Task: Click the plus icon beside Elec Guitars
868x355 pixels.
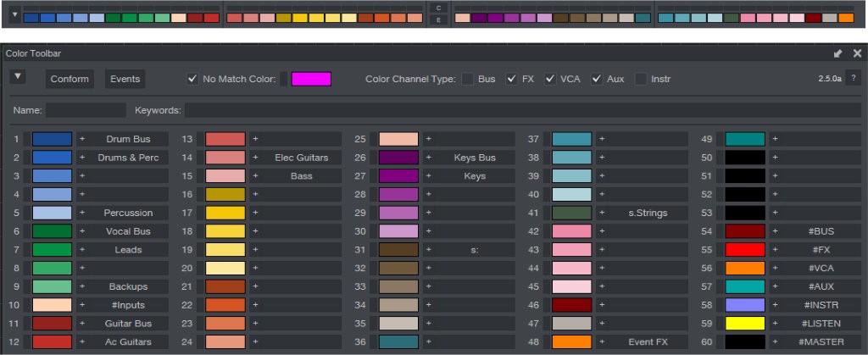Action: coord(255,158)
